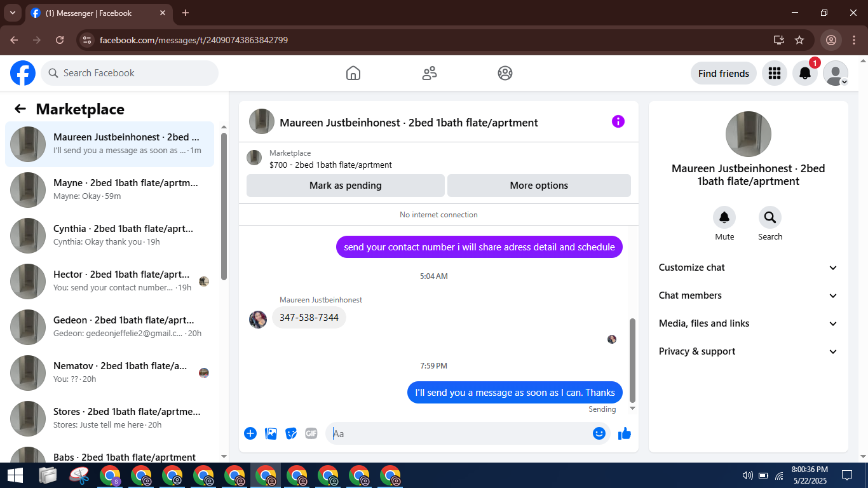Open the account profile picture menu
The height and width of the screenshot is (488, 868).
(835, 73)
